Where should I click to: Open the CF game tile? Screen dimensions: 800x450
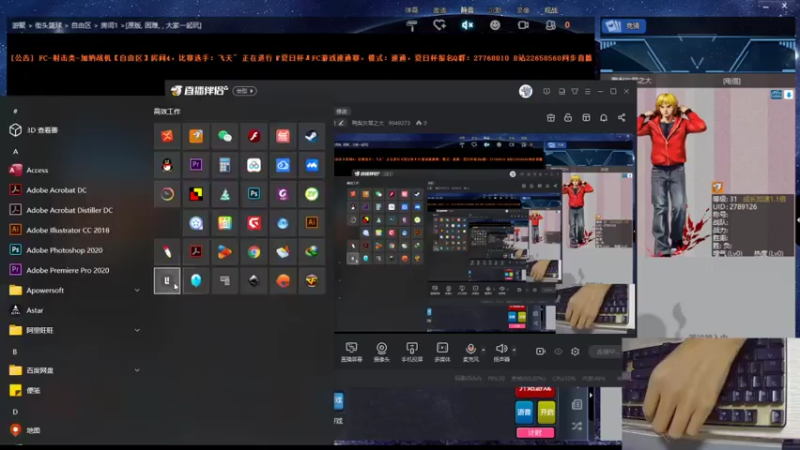(312, 281)
